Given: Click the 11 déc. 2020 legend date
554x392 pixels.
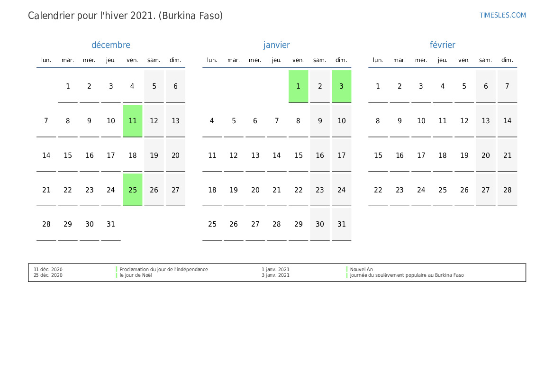Looking at the screenshot, I should click(x=48, y=269).
